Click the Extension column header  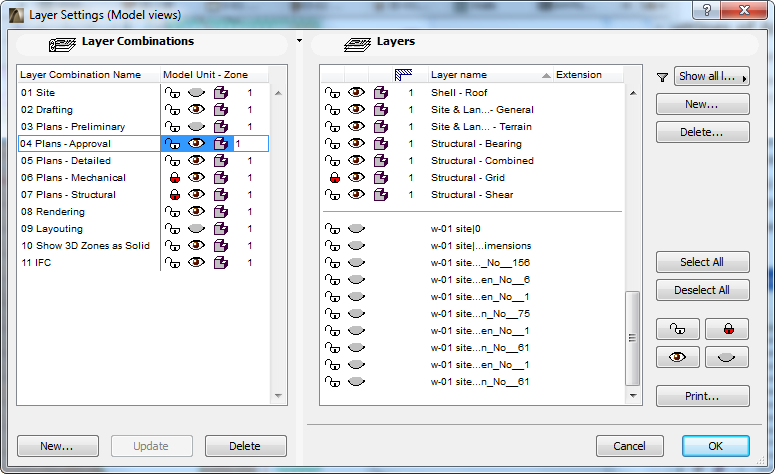point(588,75)
